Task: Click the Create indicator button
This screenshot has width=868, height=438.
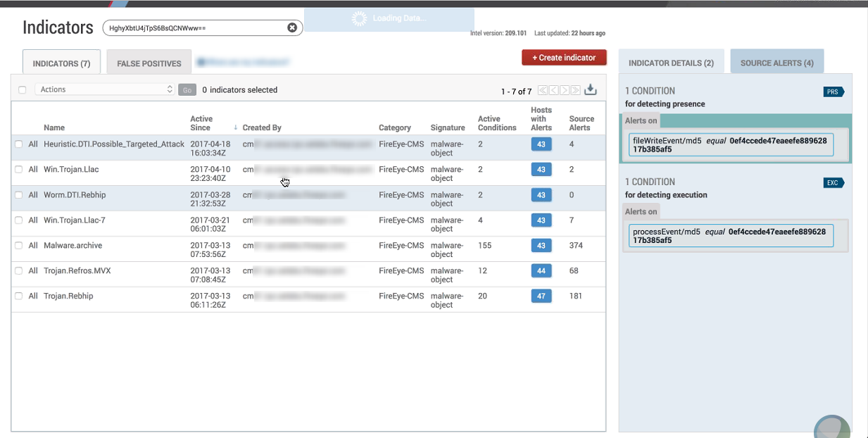Action: tap(564, 58)
